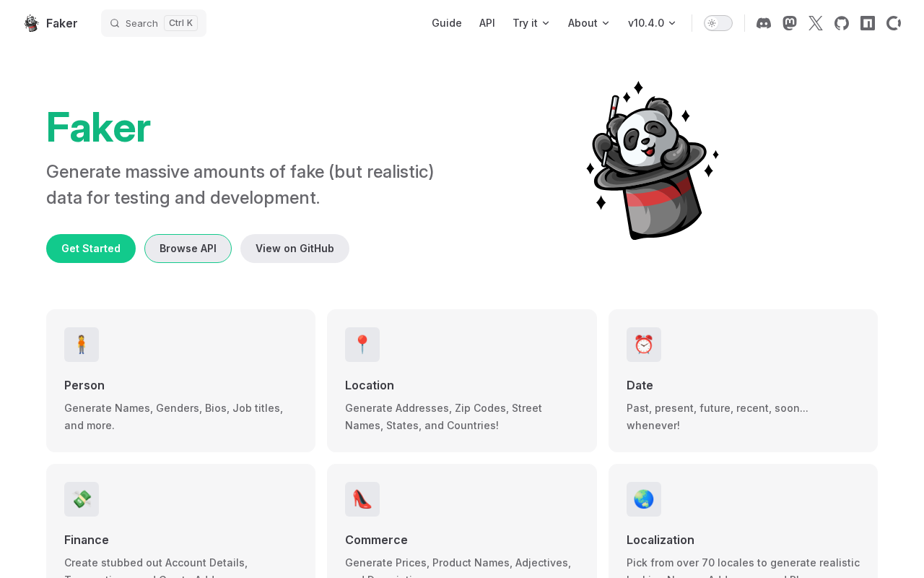Screen dimensions: 924x578
Task: Click the View on GitHub button
Action: (295, 249)
